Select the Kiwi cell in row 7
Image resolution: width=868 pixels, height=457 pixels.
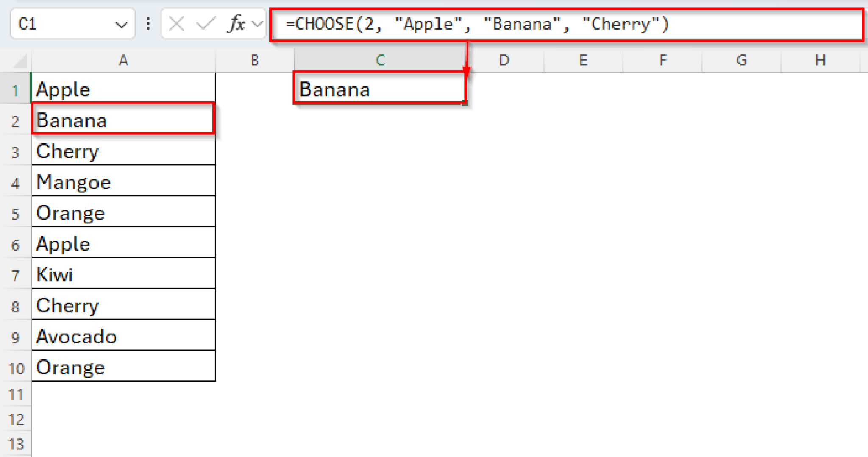[x=123, y=275]
